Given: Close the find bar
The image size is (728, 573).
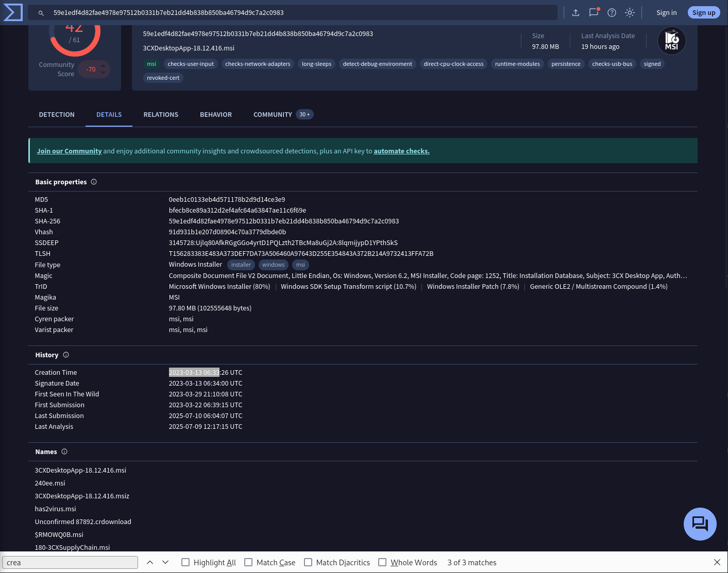Looking at the screenshot, I should tap(717, 562).
